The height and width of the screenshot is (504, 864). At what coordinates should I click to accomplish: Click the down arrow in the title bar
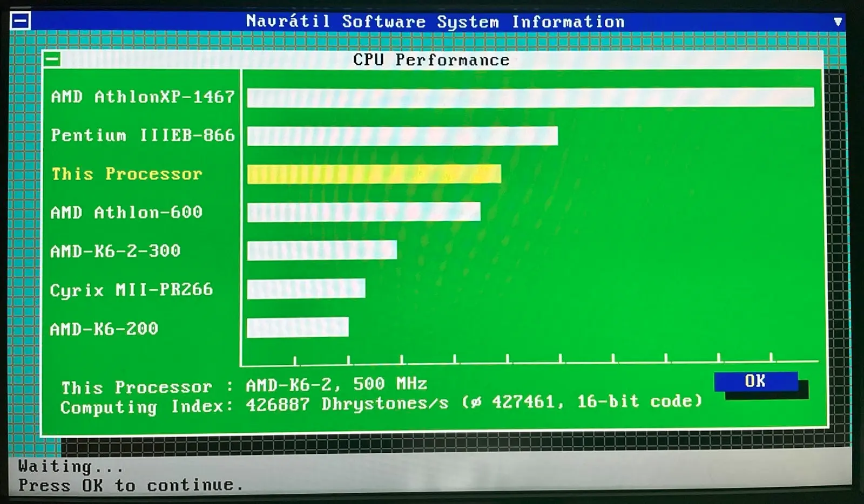point(838,22)
